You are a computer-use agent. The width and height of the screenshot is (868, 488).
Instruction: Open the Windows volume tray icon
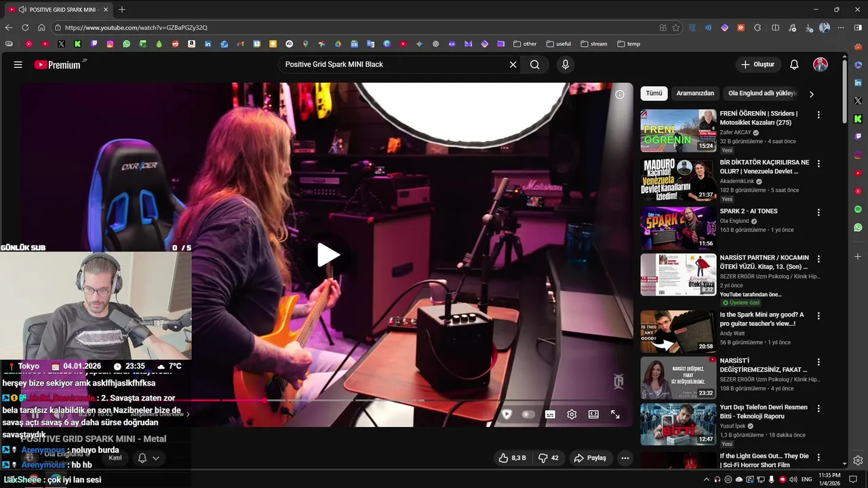793,479
